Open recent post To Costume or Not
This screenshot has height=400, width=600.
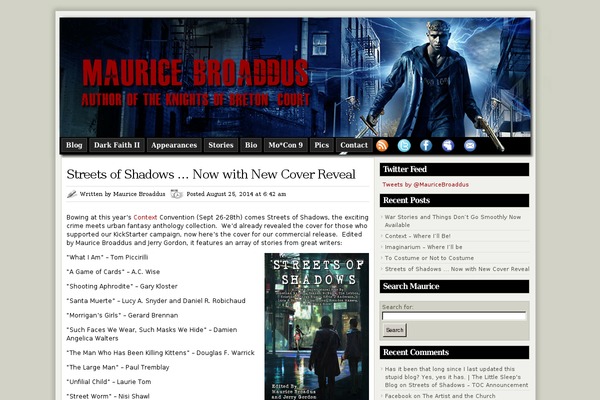(429, 258)
